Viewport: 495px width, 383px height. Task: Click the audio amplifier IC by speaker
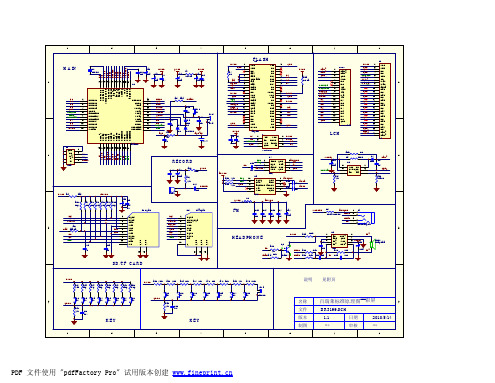(x=339, y=241)
